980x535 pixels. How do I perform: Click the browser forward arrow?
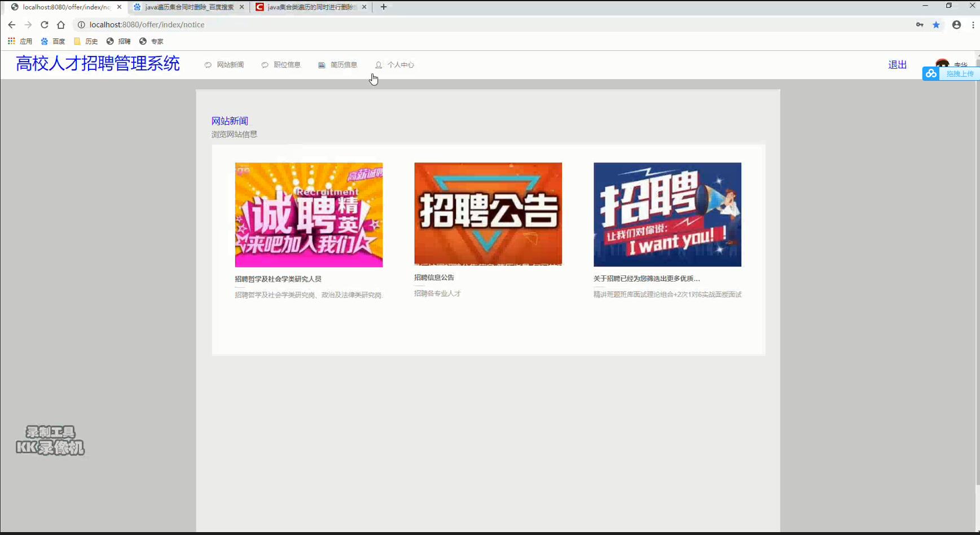[28, 25]
